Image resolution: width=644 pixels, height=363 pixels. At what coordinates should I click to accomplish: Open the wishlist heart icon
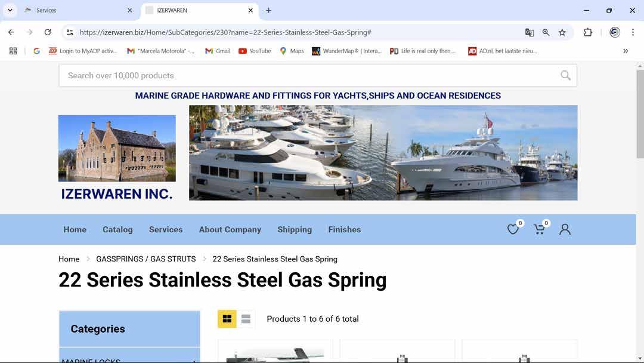coord(513,229)
